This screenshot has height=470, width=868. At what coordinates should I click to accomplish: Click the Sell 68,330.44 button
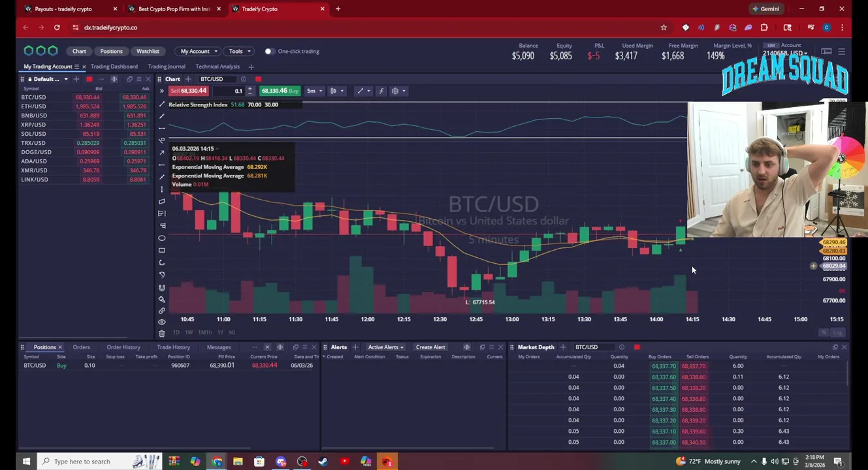pyautogui.click(x=189, y=91)
